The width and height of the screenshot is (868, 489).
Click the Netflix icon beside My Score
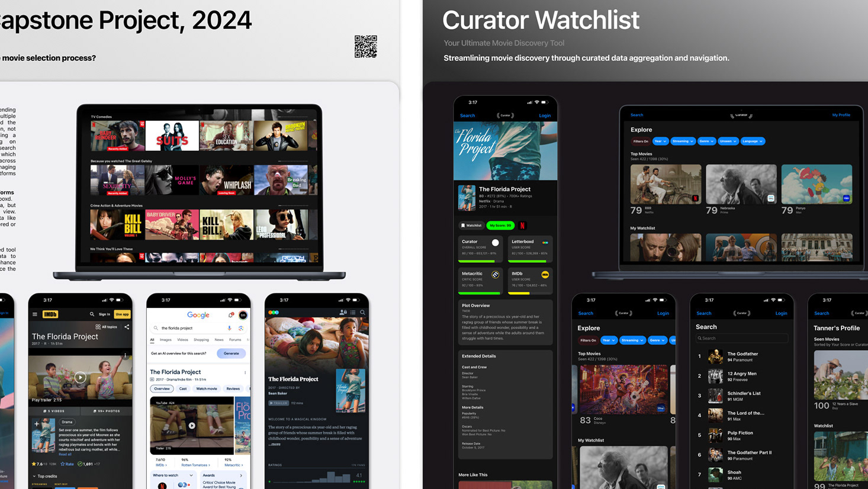pyautogui.click(x=522, y=226)
